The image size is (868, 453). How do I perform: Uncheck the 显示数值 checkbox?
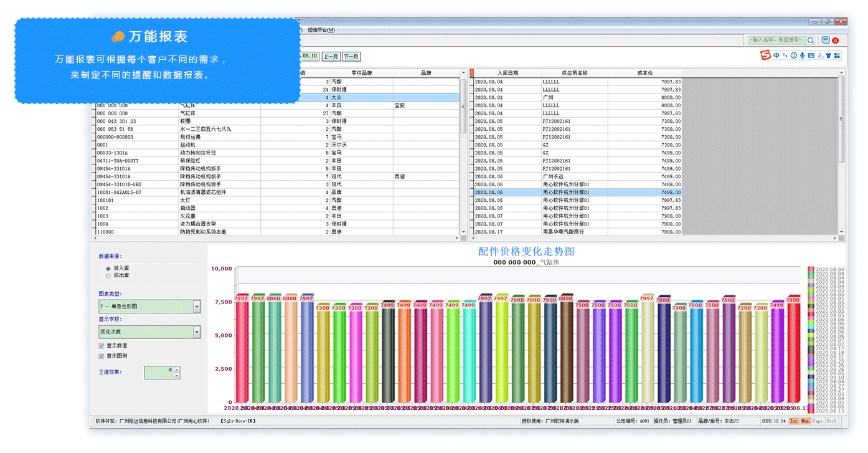point(101,346)
